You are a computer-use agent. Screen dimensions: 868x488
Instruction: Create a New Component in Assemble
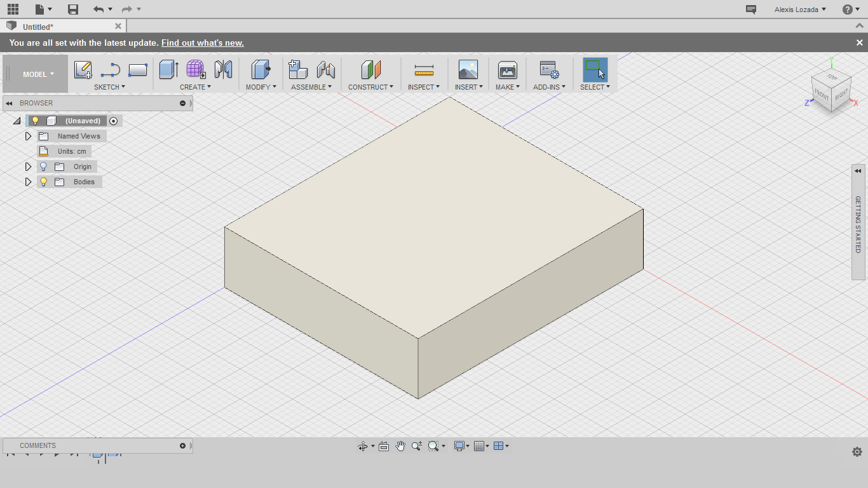tap(298, 69)
